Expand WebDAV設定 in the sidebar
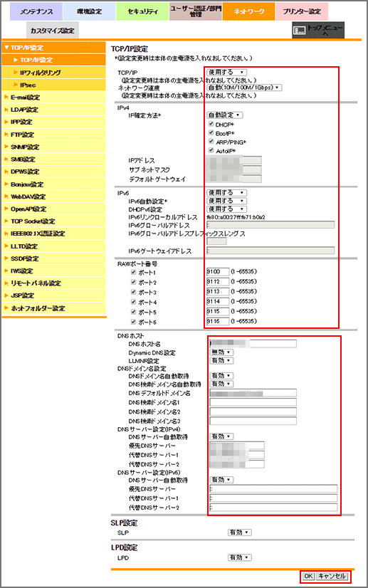 [x=53, y=196]
